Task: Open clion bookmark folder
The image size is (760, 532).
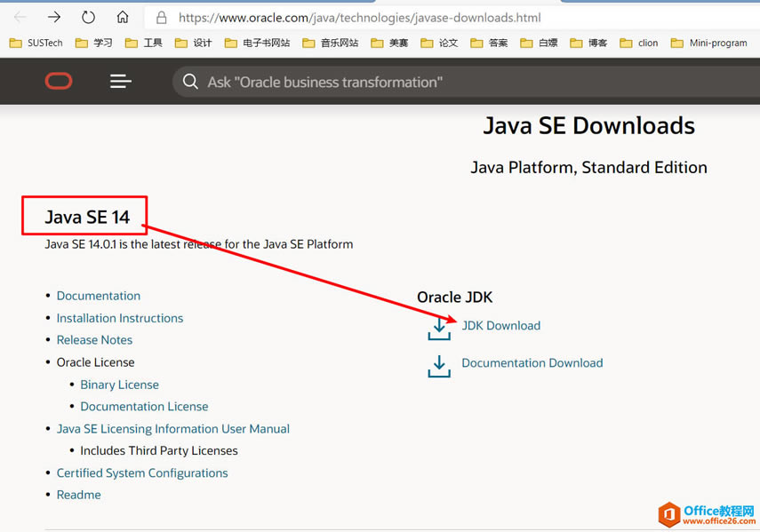Action: (x=639, y=44)
